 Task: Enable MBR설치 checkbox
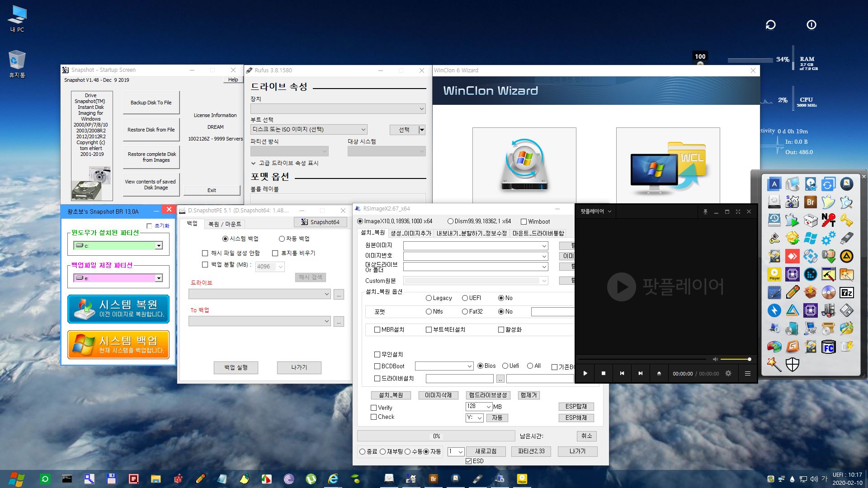pos(377,330)
